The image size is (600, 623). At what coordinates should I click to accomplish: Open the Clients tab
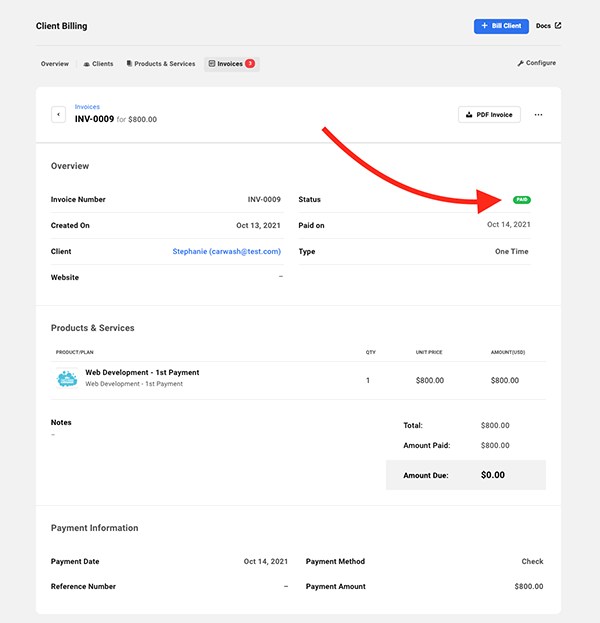98,64
